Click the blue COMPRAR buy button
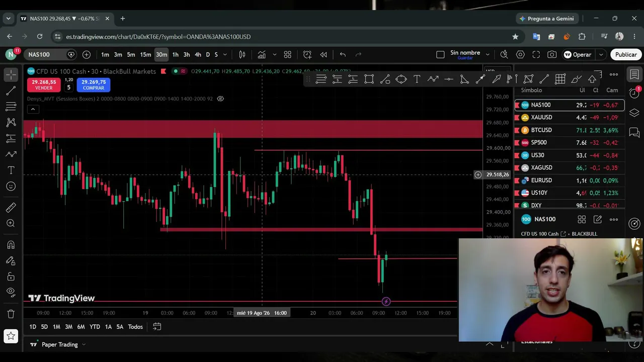 pos(94,84)
